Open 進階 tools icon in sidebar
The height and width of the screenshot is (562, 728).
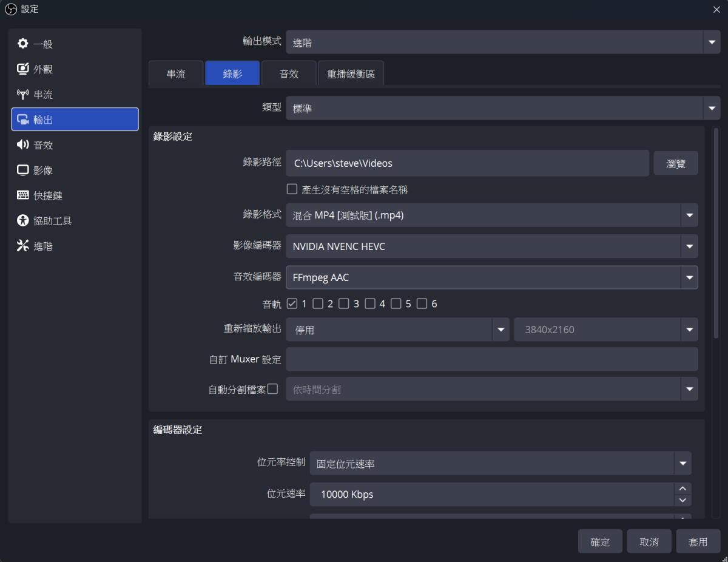pyautogui.click(x=23, y=246)
